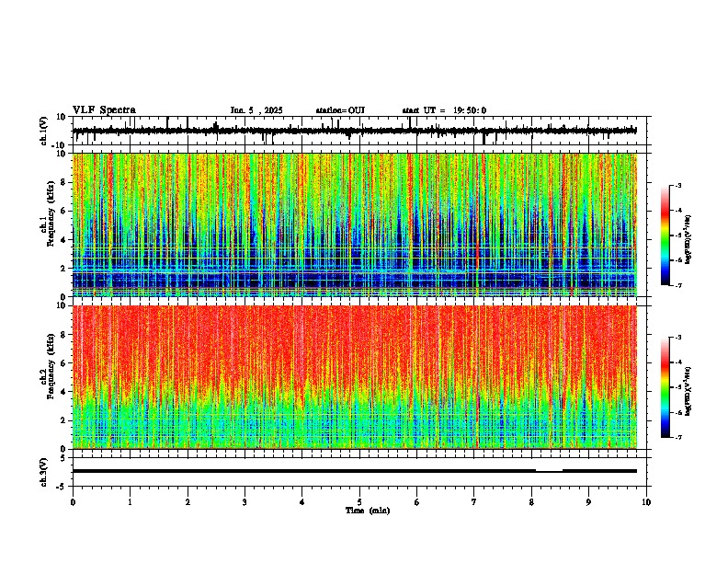Click the gap in the ch.3 trace after minute 8
The width and height of the screenshot is (728, 563).
coord(550,471)
